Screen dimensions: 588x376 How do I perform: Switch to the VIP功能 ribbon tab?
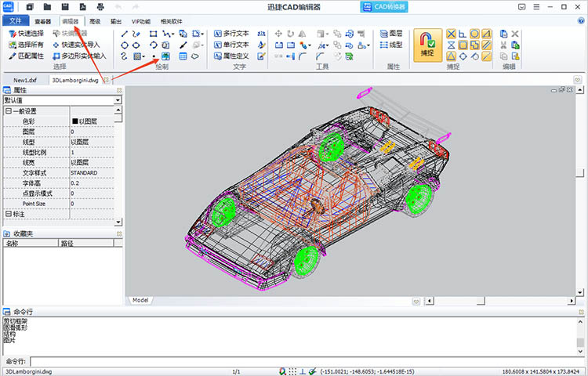141,21
